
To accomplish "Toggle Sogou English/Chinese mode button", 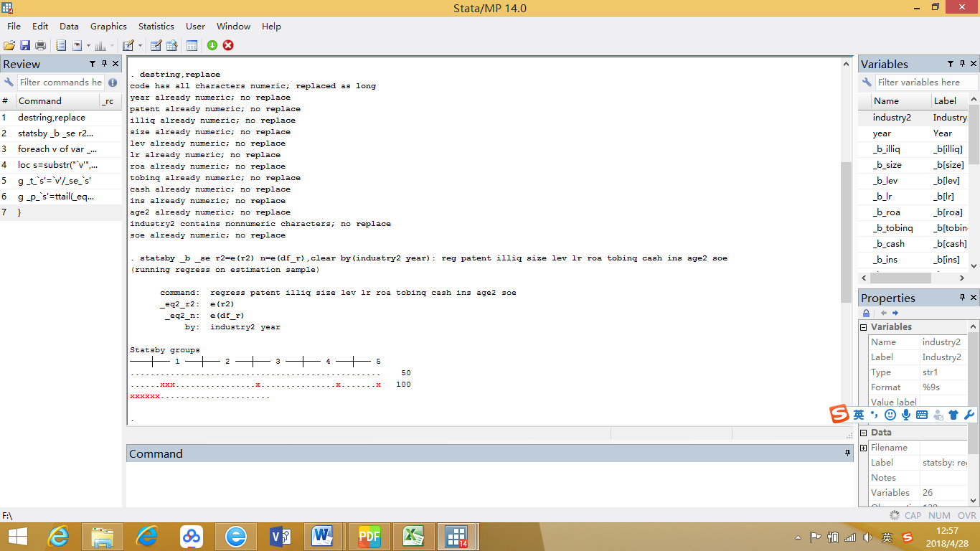I will tap(859, 415).
